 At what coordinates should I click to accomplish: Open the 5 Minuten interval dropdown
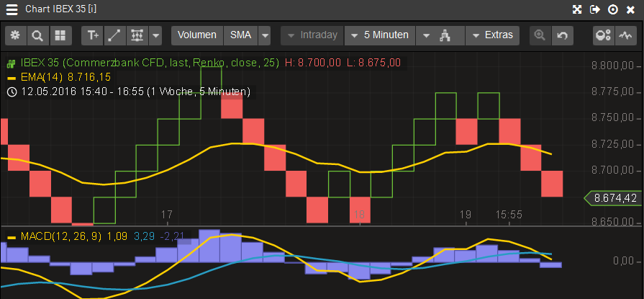pyautogui.click(x=378, y=35)
